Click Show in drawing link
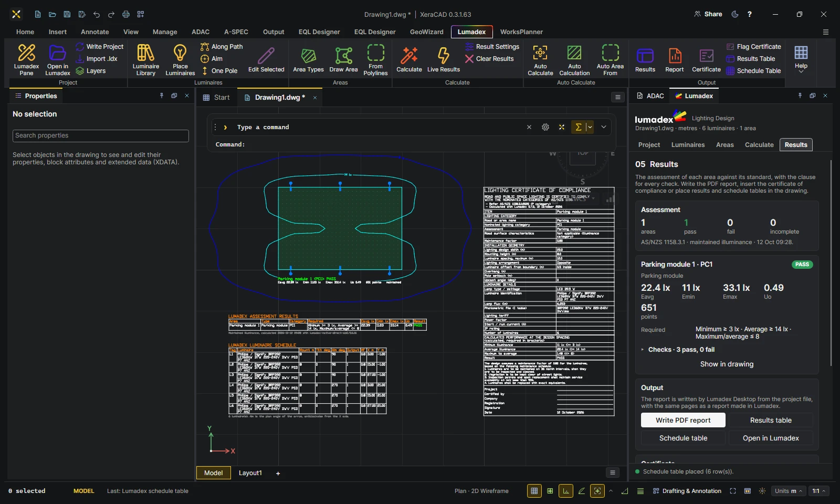 727,364
